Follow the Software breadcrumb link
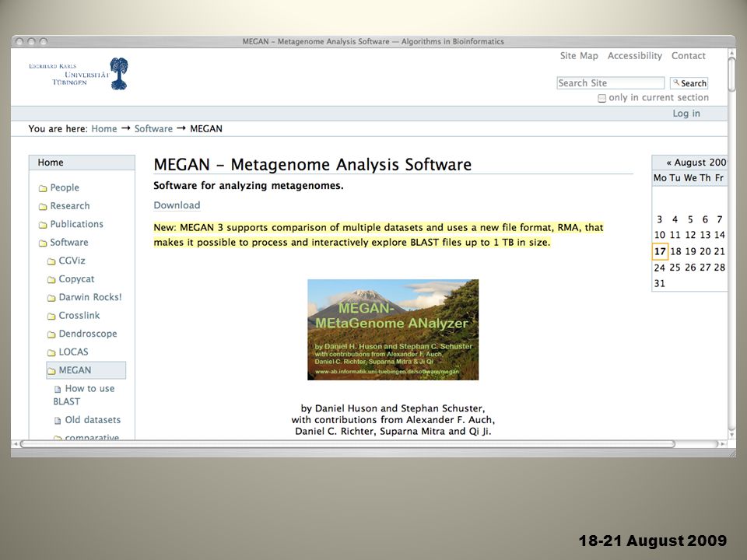Image resolution: width=747 pixels, height=560 pixels. tap(153, 128)
